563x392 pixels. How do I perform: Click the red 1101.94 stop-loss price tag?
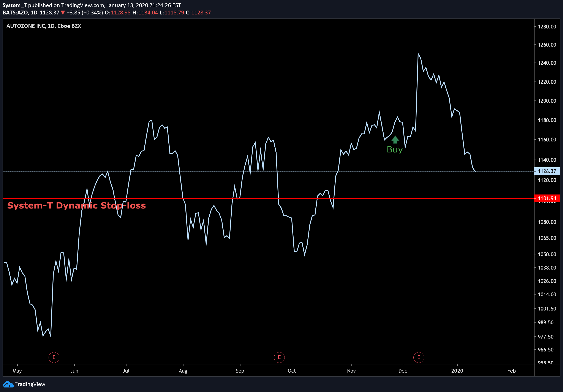(x=547, y=198)
